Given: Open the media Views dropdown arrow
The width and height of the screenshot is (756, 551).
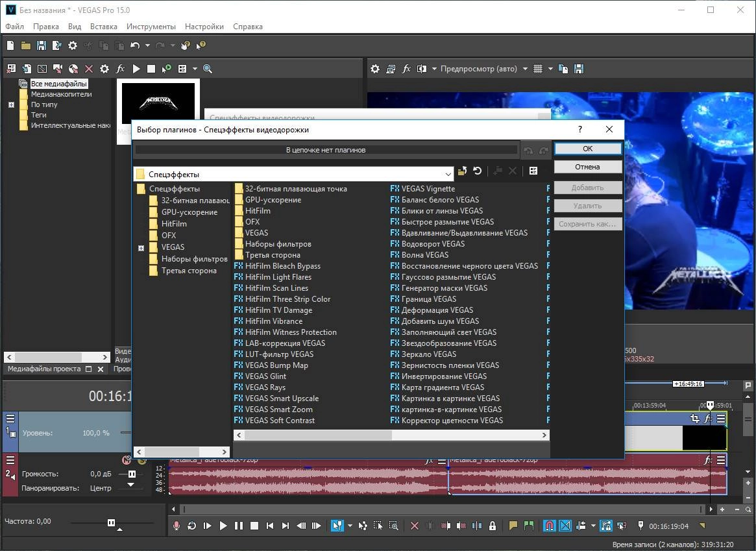Looking at the screenshot, I should (x=195, y=69).
